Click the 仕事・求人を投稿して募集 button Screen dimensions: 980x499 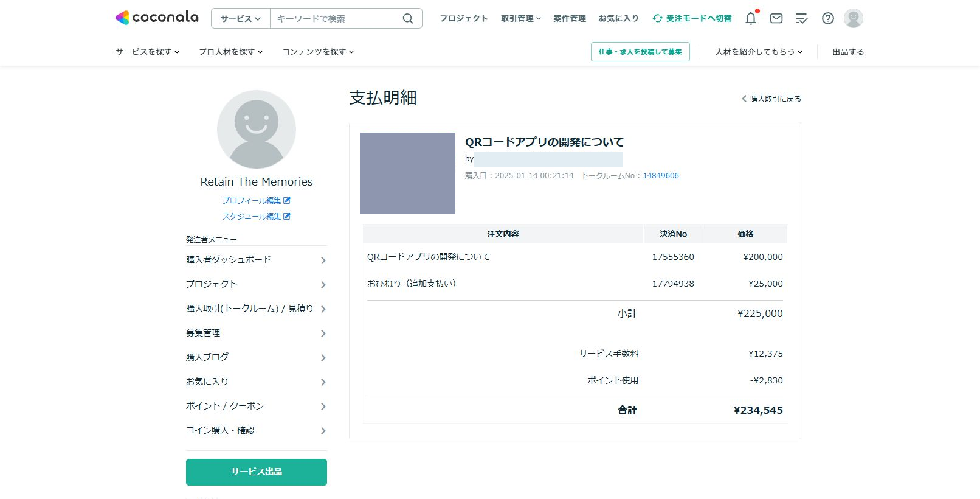[640, 52]
